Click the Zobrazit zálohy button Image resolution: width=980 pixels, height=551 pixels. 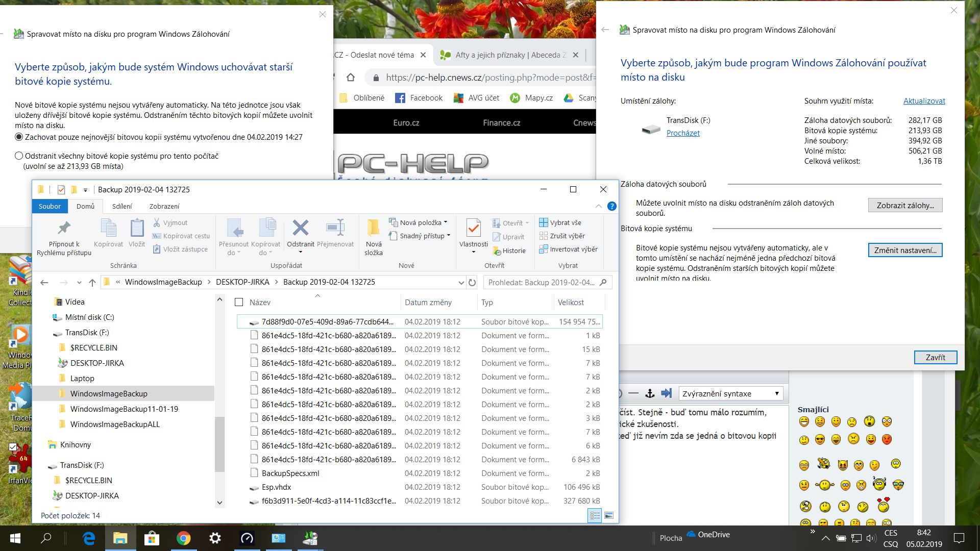point(904,205)
